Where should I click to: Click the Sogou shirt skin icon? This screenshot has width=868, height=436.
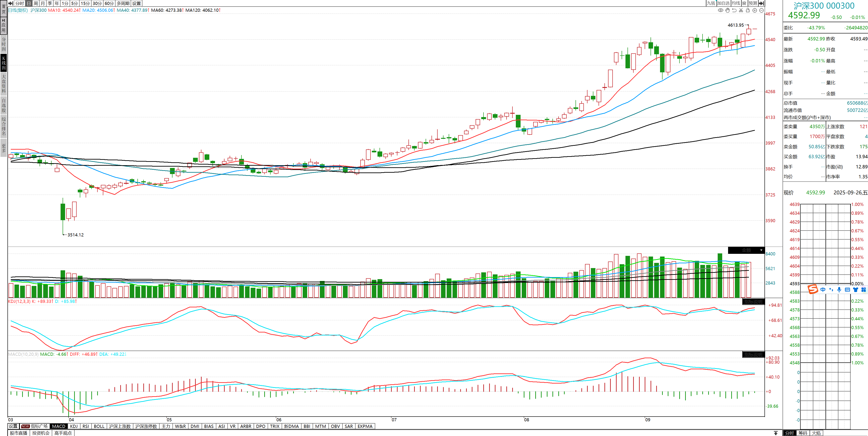click(x=855, y=290)
